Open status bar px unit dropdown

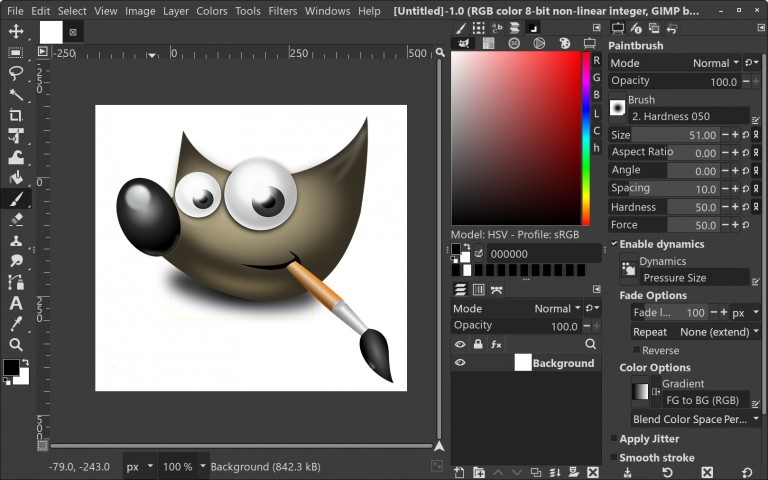click(139, 467)
